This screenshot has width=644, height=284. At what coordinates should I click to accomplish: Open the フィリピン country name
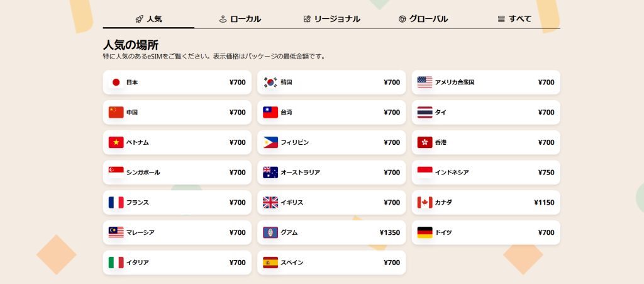[294, 142]
